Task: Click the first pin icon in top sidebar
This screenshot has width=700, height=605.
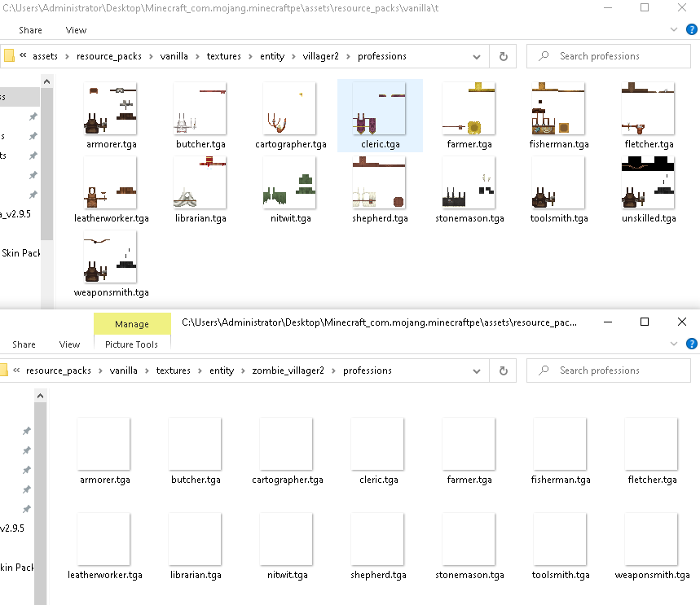Action: [x=33, y=116]
